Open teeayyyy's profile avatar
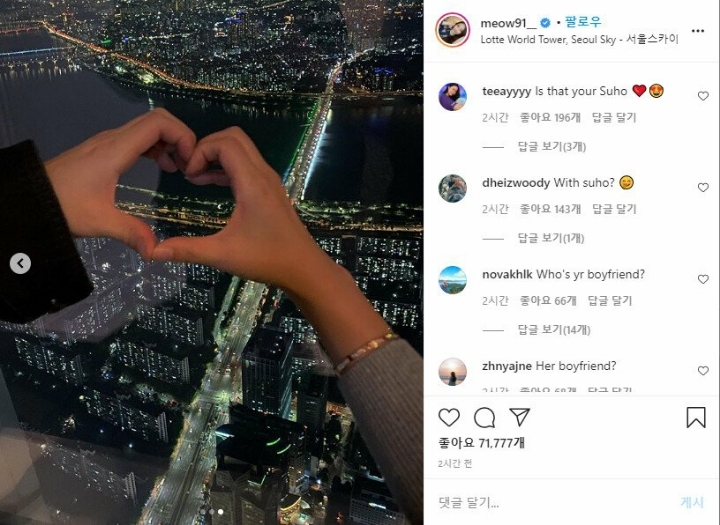Viewport: 720px width, 525px height. coord(452,97)
